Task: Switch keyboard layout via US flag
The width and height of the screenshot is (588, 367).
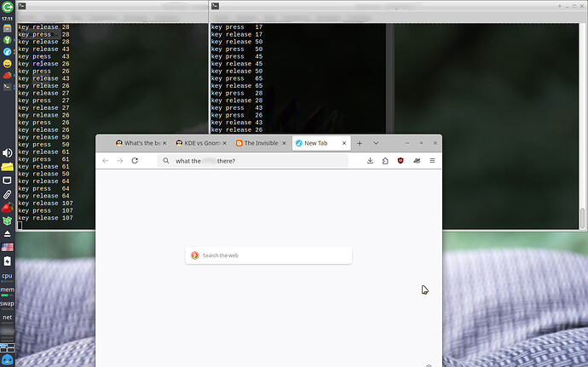Action: click(7, 248)
